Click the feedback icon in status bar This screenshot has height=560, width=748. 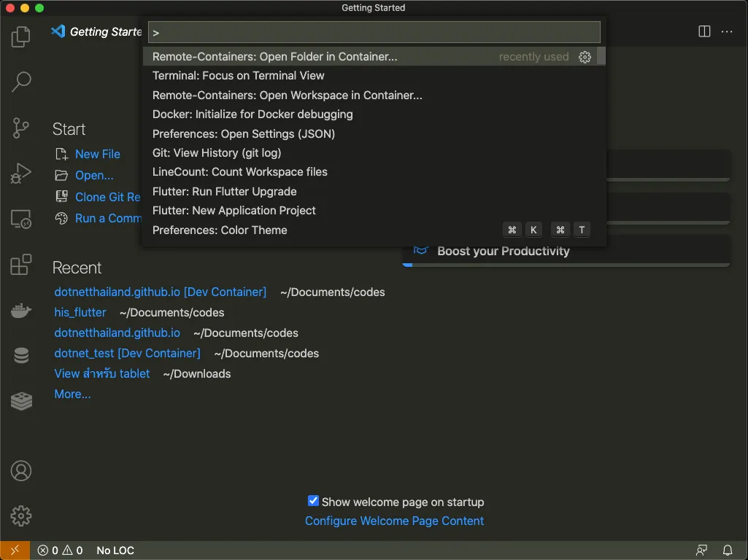701,550
